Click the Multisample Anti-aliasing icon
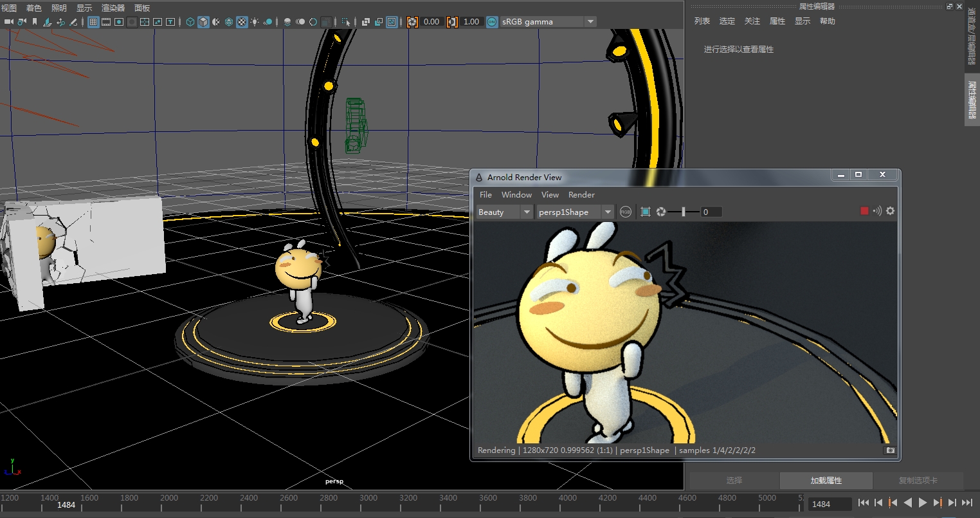Viewport: 980px width, 518px height. [313, 22]
